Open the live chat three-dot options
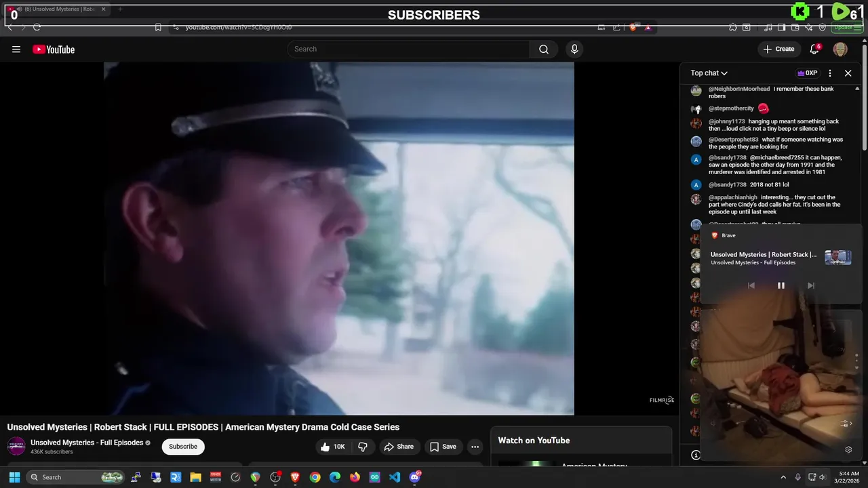Screen dimensions: 868x488 tap(830, 73)
